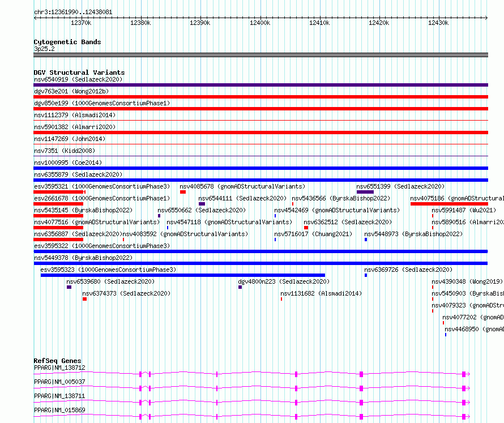Select red bar of nsv4075186

point(450,204)
